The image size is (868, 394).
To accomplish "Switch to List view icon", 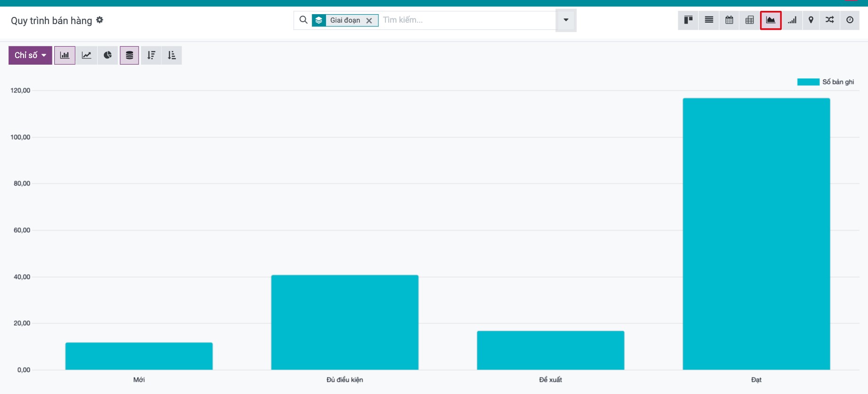I will tap(709, 20).
